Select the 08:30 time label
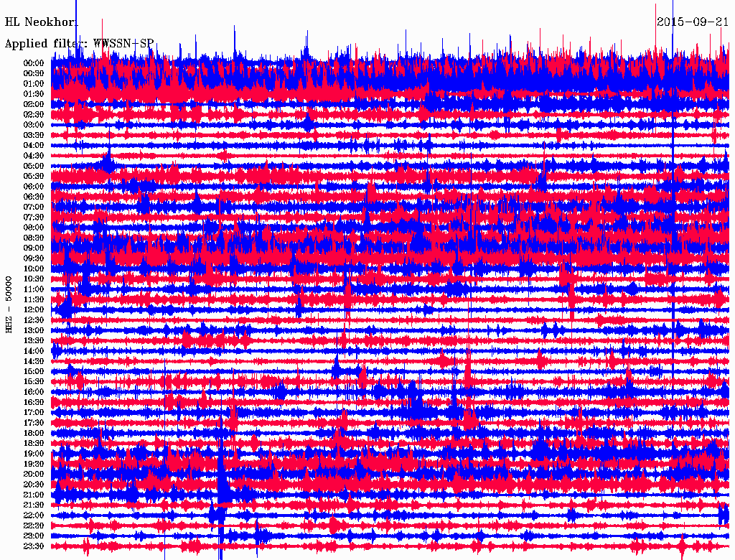The image size is (735, 560). click(34, 238)
